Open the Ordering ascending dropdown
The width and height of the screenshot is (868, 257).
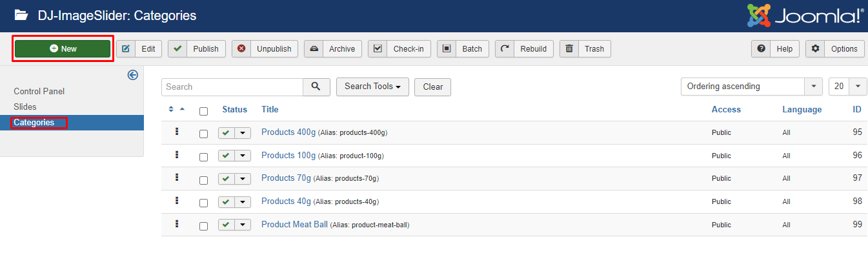click(x=752, y=87)
